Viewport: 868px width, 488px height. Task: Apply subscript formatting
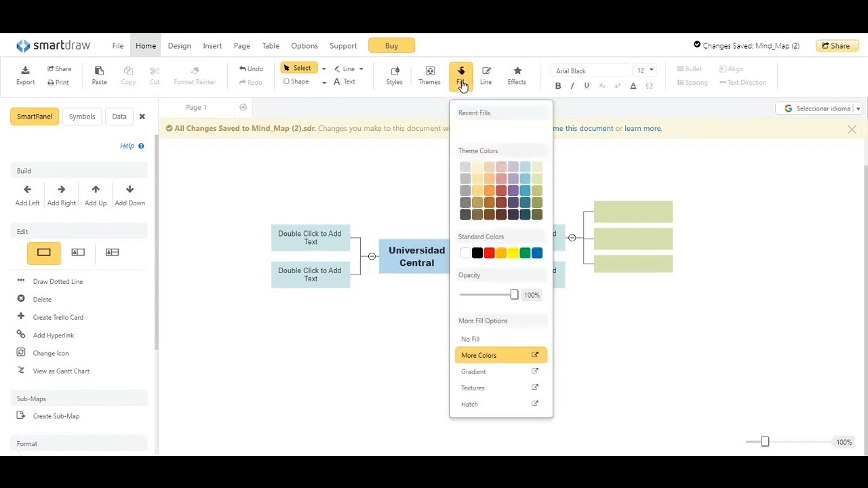tap(601, 86)
